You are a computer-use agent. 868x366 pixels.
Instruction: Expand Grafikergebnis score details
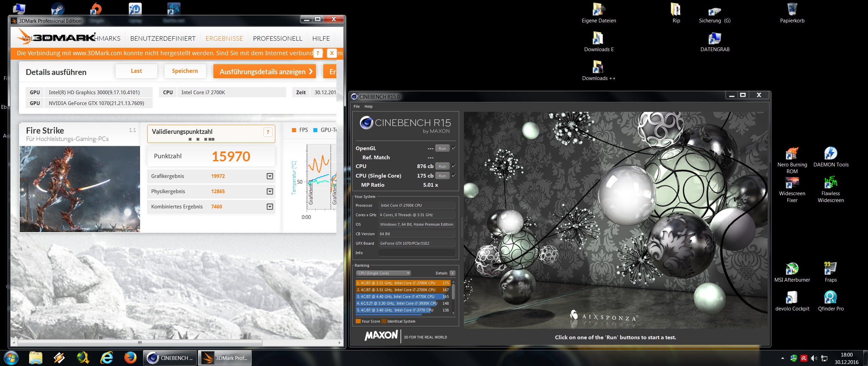[270, 176]
